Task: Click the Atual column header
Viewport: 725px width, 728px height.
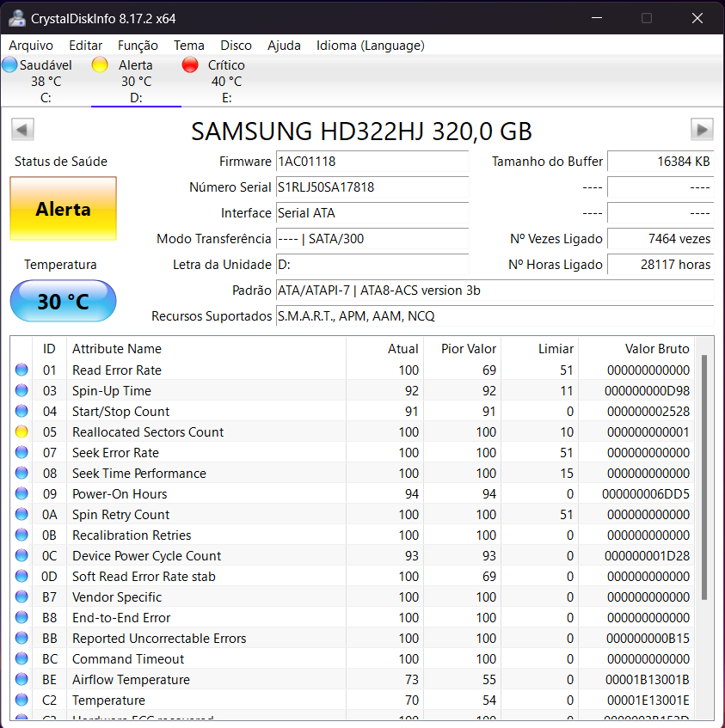Action: (385, 349)
